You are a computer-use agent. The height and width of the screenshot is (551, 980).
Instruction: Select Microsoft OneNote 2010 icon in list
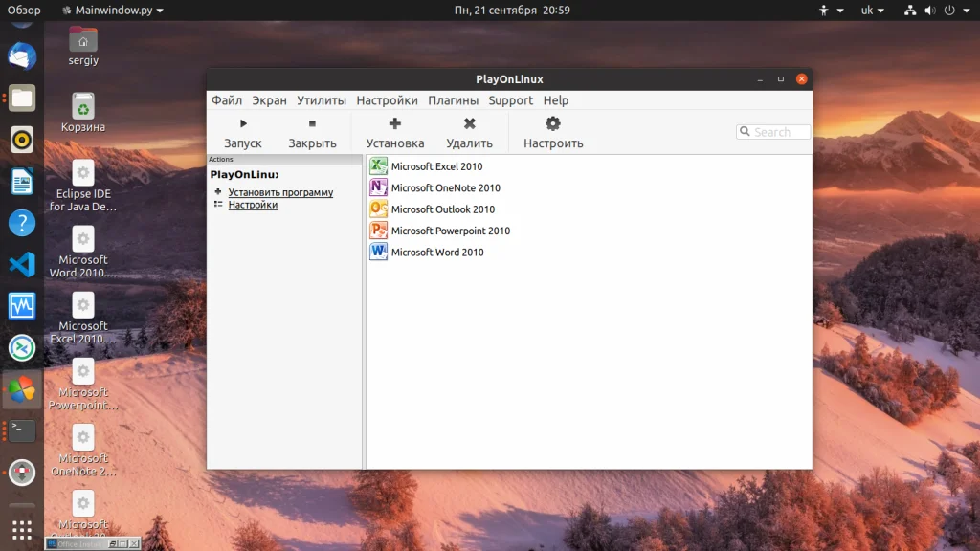point(378,187)
